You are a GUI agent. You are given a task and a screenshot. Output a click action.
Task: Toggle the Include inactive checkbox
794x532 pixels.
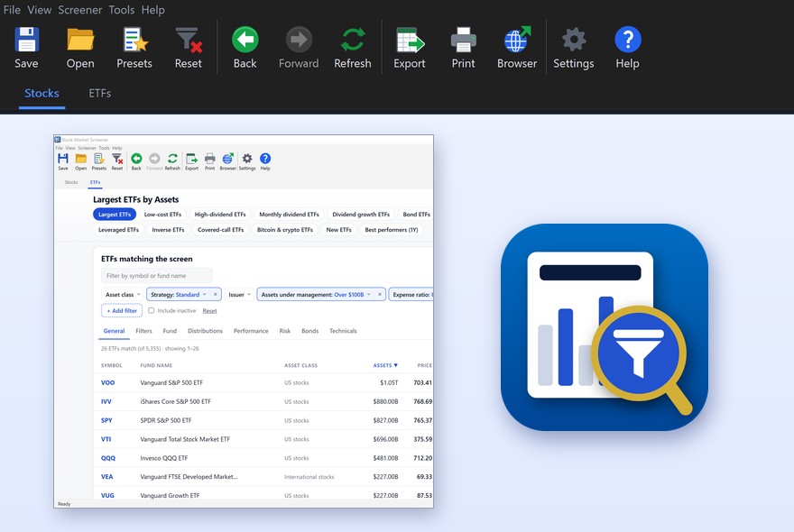[x=151, y=310]
